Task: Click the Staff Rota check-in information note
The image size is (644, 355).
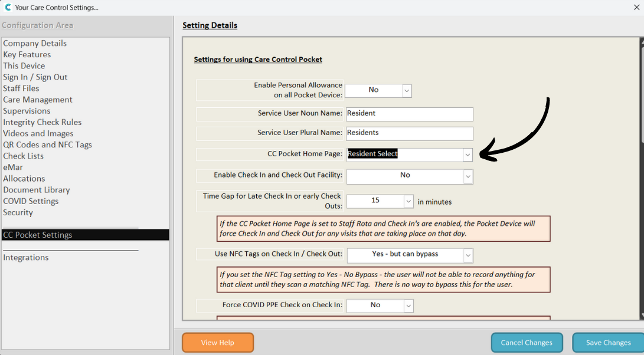Action: point(383,229)
